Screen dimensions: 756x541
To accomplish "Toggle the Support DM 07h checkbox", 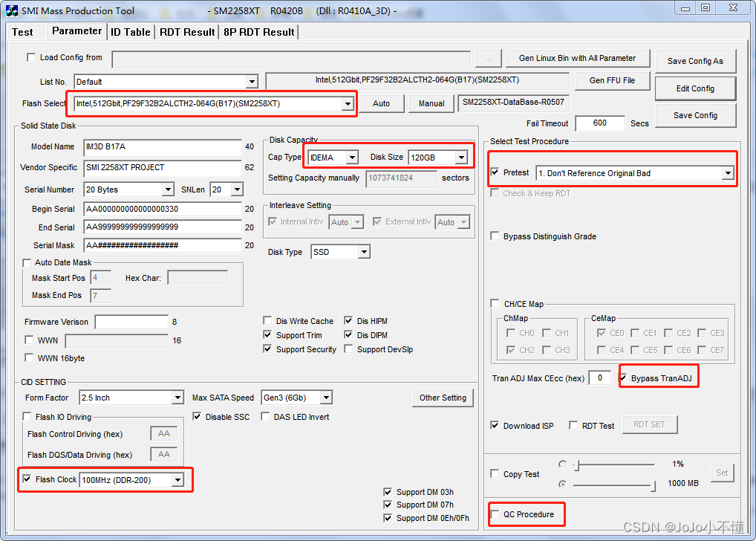I will (x=388, y=505).
